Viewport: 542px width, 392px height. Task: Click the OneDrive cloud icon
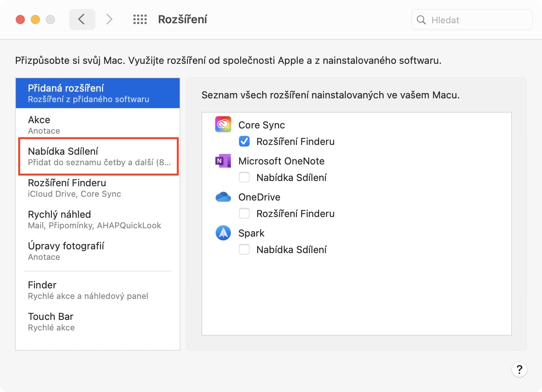coord(223,197)
